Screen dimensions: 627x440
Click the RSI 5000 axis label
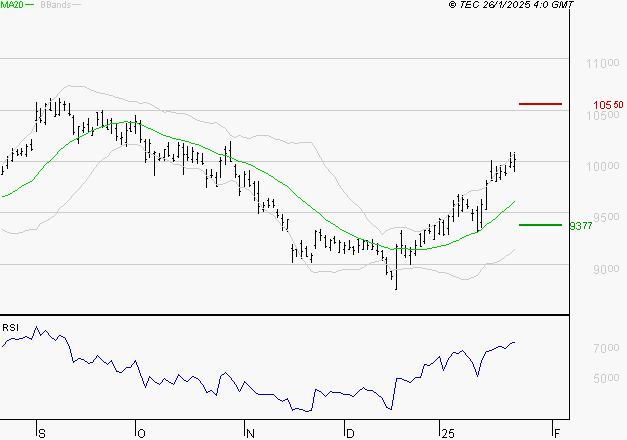pos(606,378)
